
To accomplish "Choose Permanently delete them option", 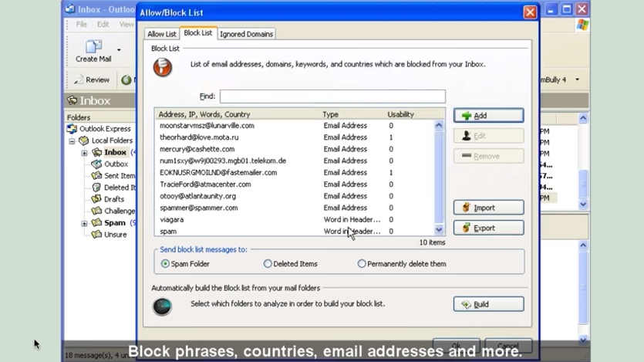I will (362, 264).
